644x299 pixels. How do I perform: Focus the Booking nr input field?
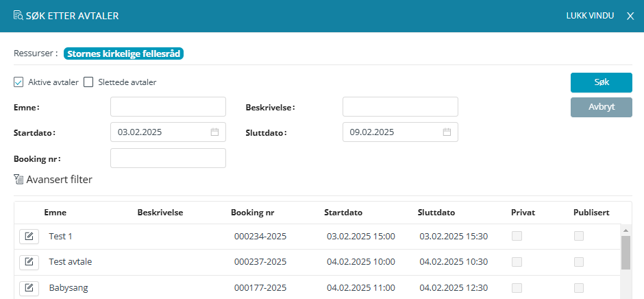tap(168, 158)
